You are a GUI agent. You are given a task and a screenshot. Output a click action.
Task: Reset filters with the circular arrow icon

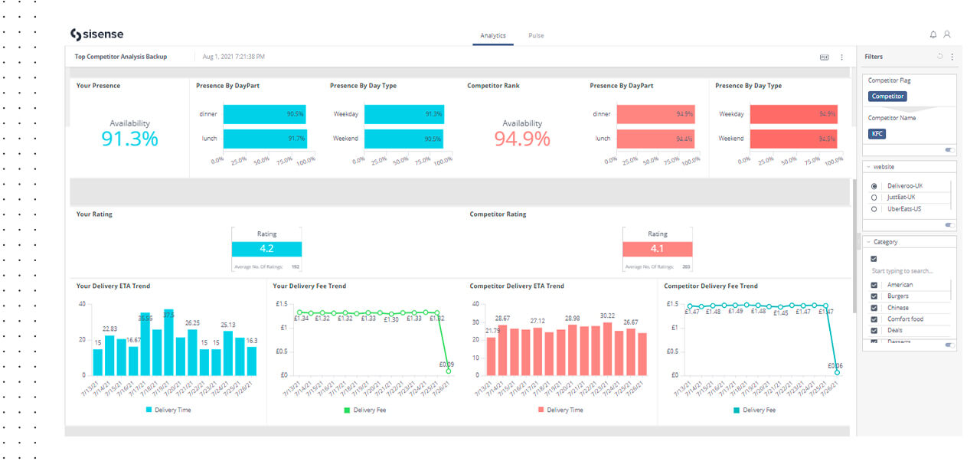[939, 57]
